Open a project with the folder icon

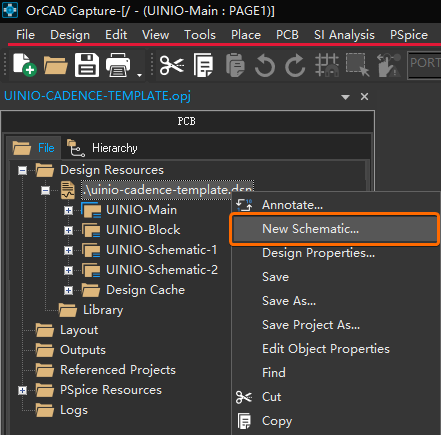point(55,65)
